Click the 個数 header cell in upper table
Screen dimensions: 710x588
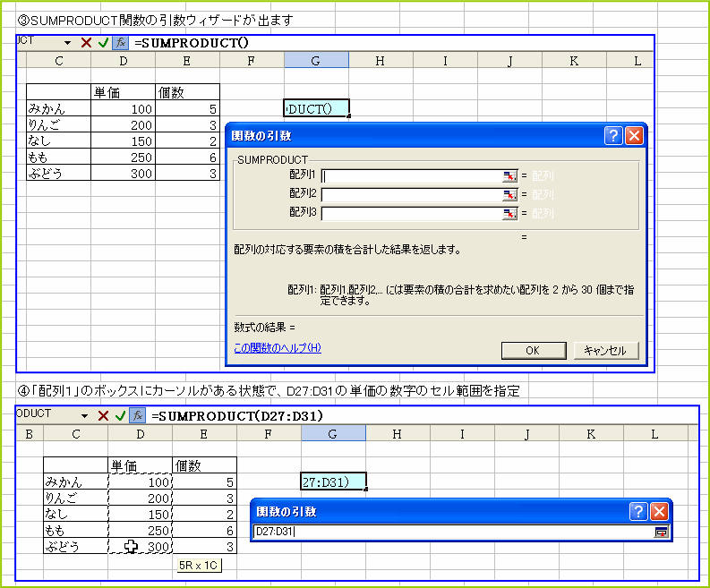pyautogui.click(x=187, y=92)
